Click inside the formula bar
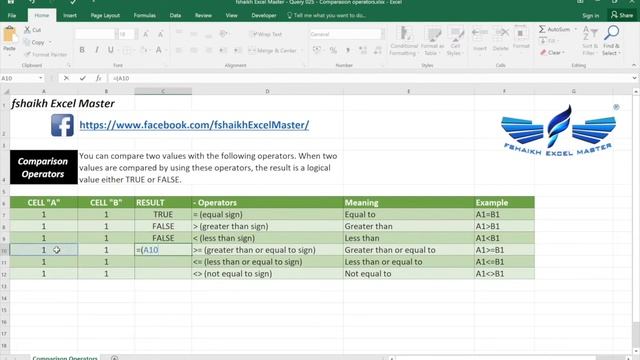The width and height of the screenshot is (640, 360). pyautogui.click(x=369, y=78)
